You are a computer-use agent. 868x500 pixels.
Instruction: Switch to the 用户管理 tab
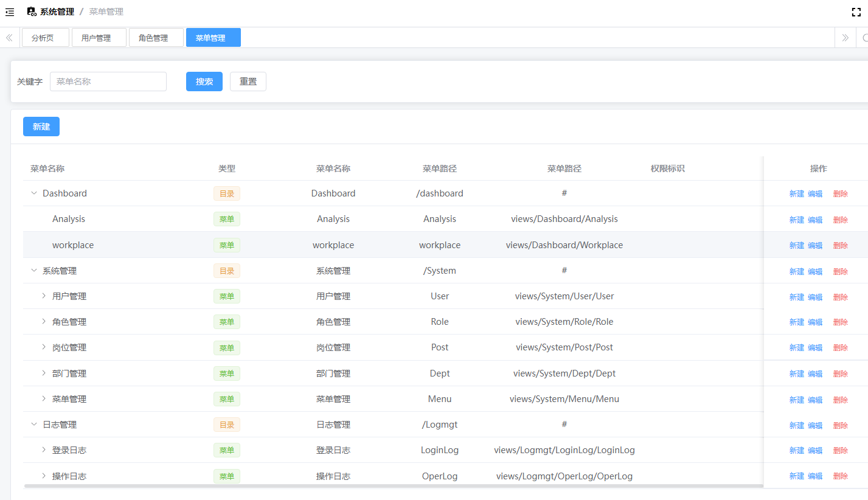99,38
